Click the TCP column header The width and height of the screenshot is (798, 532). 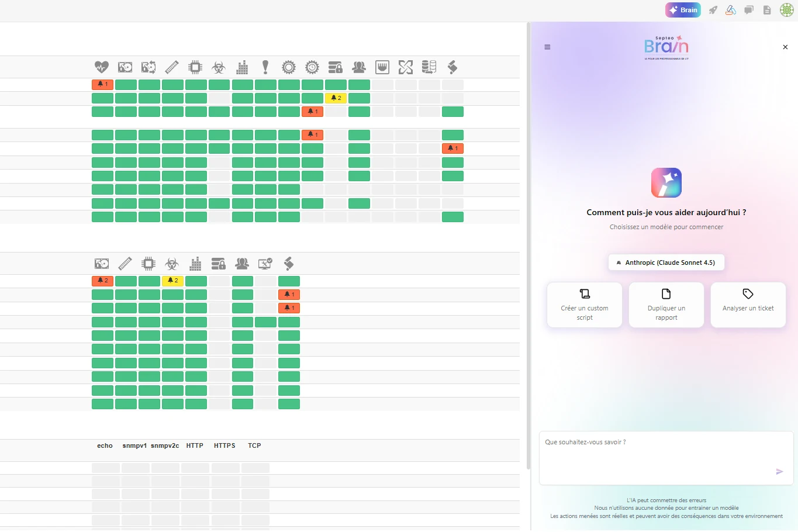point(254,445)
